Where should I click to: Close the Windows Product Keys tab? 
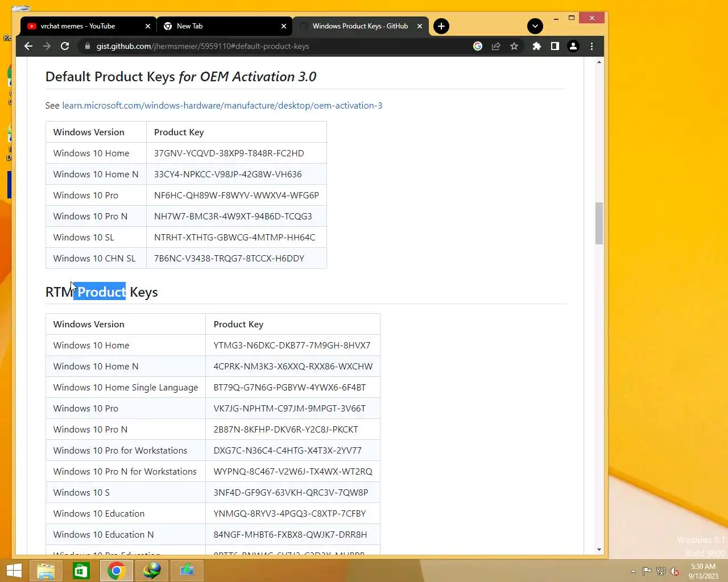420,26
